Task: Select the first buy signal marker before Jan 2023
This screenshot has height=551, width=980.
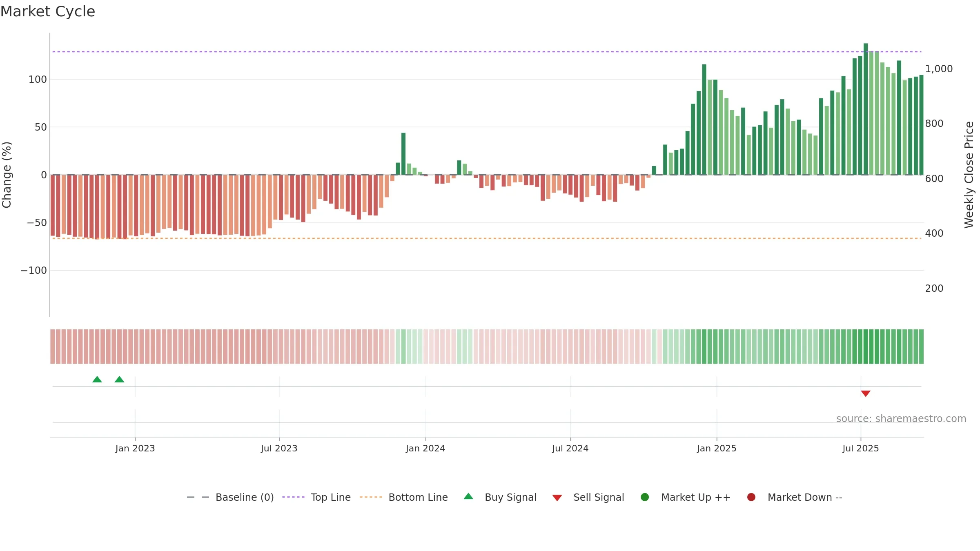Action: 97,379
